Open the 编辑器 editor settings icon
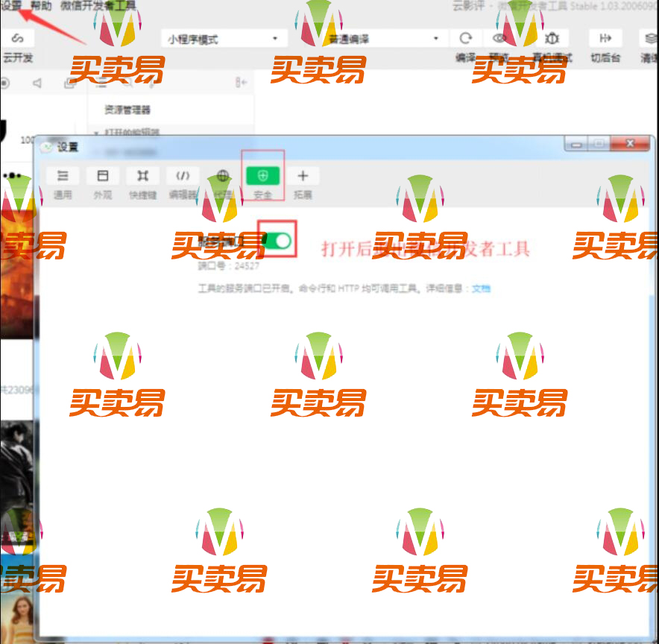 (183, 176)
